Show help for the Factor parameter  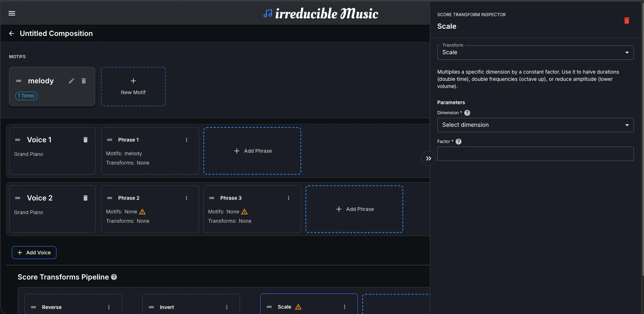coord(459,142)
